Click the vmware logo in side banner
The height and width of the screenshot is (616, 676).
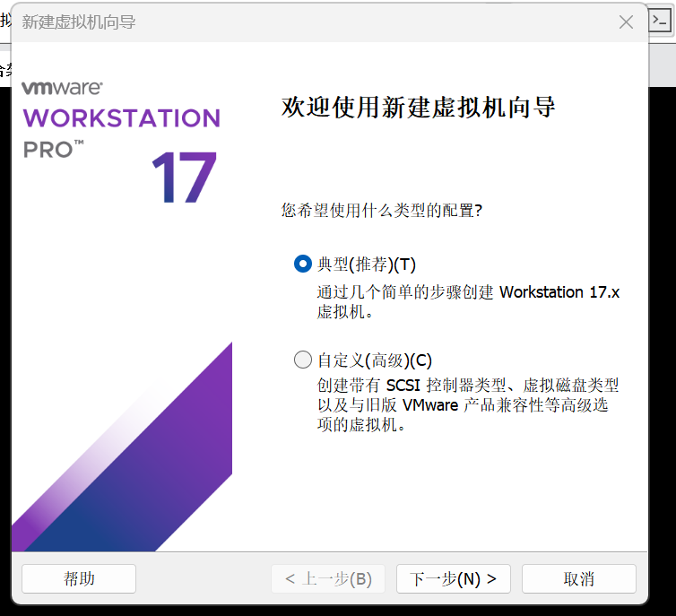coord(62,88)
